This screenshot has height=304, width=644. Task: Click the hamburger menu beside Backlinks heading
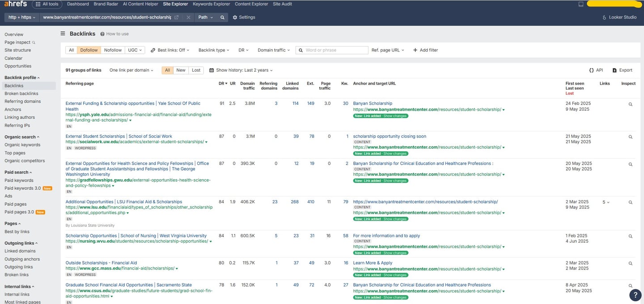click(x=63, y=34)
